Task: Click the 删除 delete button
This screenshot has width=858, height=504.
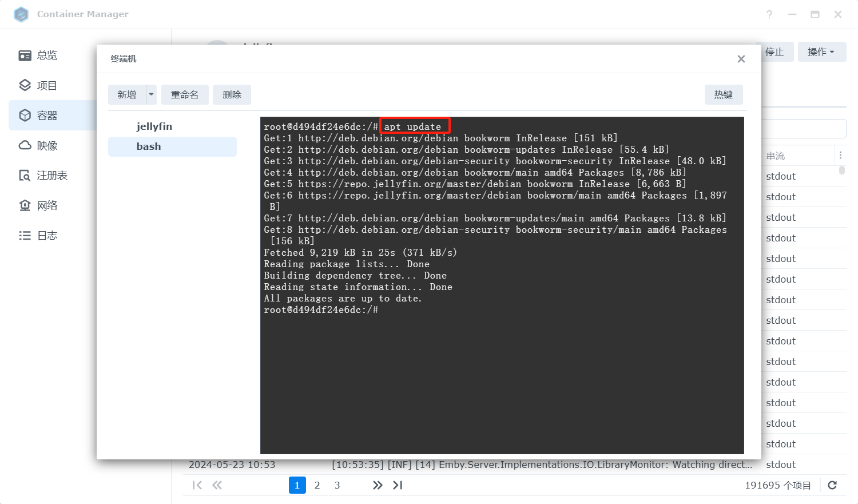Action: (232, 94)
